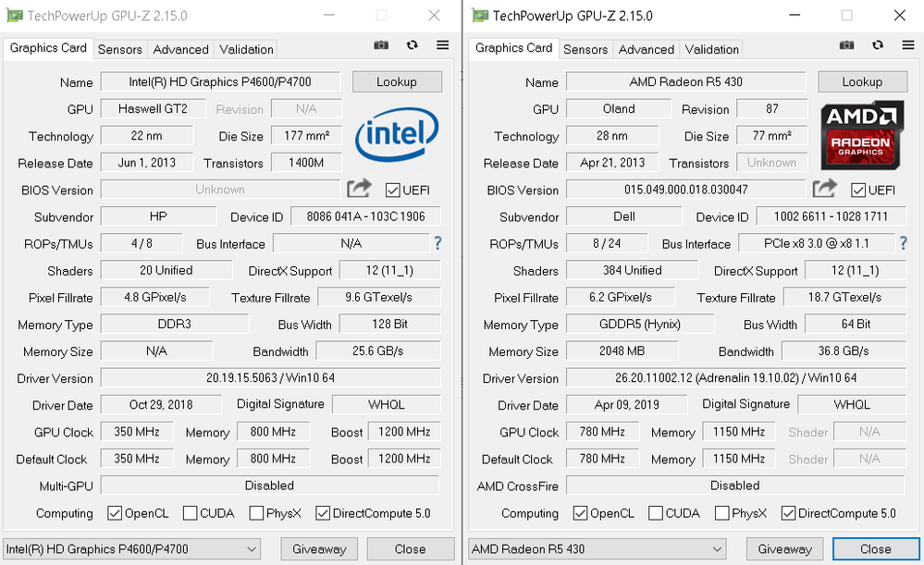
Task: Click the GPU-Z app icon in AMD window title bar
Action: (480, 16)
